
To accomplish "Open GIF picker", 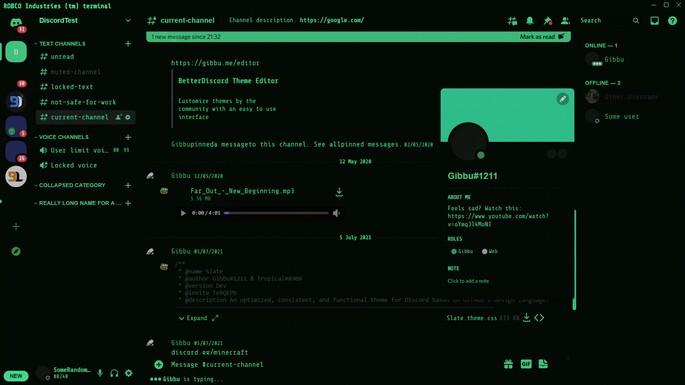I will (526, 364).
